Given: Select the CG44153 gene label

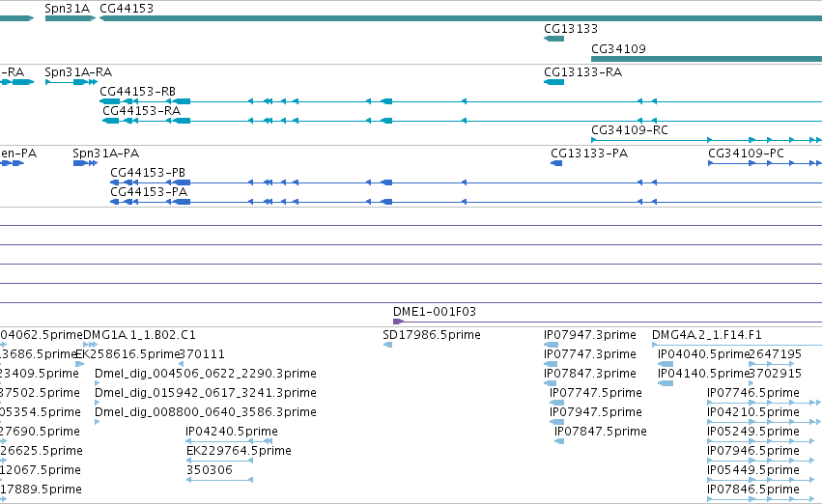Looking at the screenshot, I should (x=127, y=9).
